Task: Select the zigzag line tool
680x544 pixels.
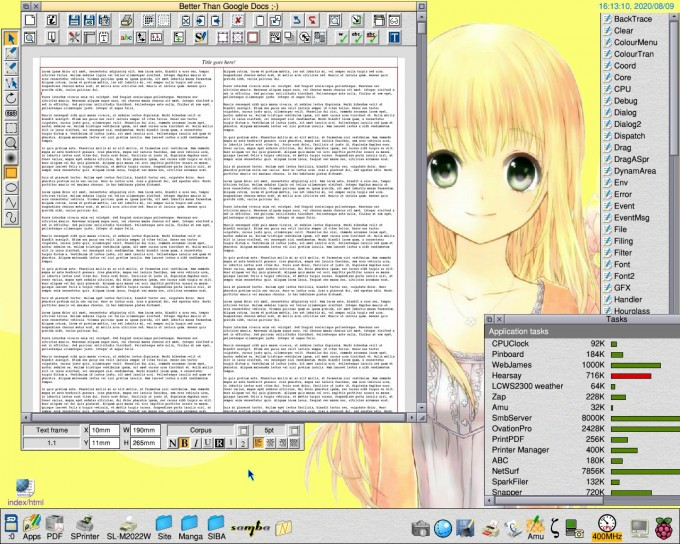Action: tap(11, 202)
